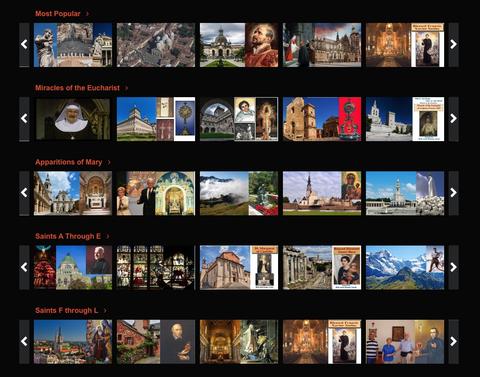The image size is (480, 377).
Task: Advance Most Popular row with right arrow
Action: [x=453, y=45]
